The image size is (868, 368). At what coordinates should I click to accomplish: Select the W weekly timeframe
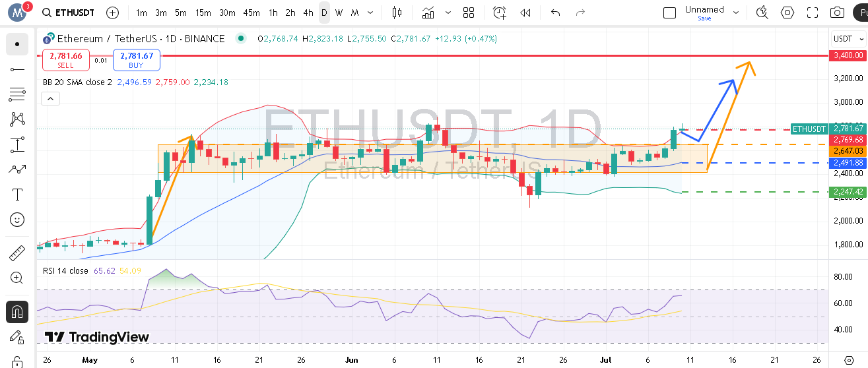pos(339,13)
